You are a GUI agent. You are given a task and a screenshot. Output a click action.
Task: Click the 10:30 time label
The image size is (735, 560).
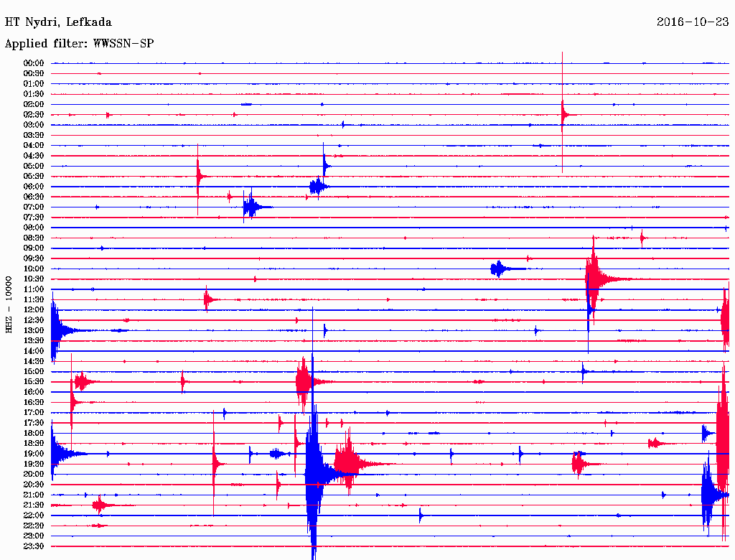(34, 279)
